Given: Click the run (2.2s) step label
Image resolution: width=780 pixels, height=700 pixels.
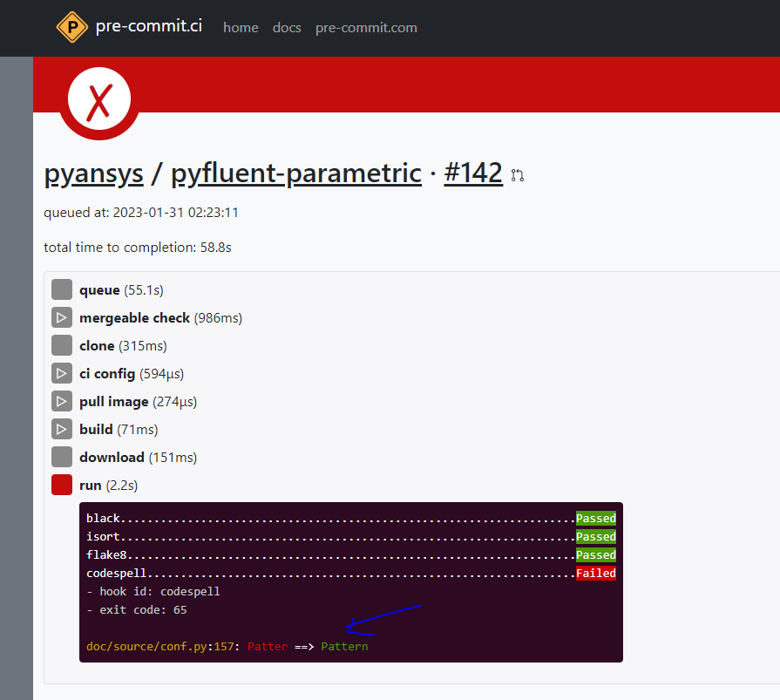Looking at the screenshot, I should point(108,485).
